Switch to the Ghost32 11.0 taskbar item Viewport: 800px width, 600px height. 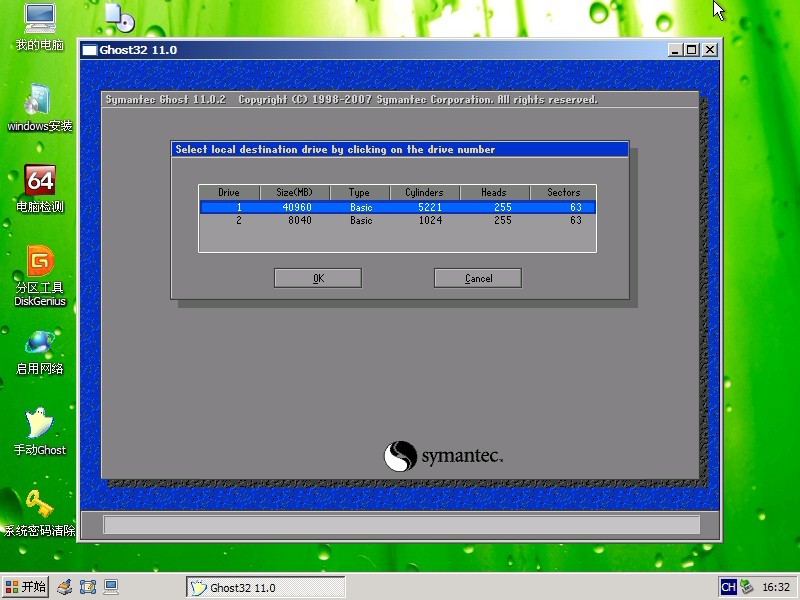(x=265, y=587)
